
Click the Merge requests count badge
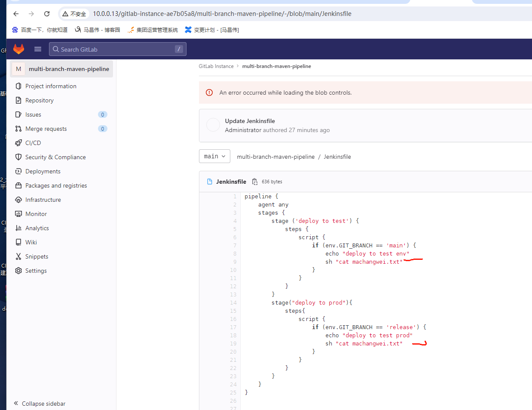[x=103, y=129]
